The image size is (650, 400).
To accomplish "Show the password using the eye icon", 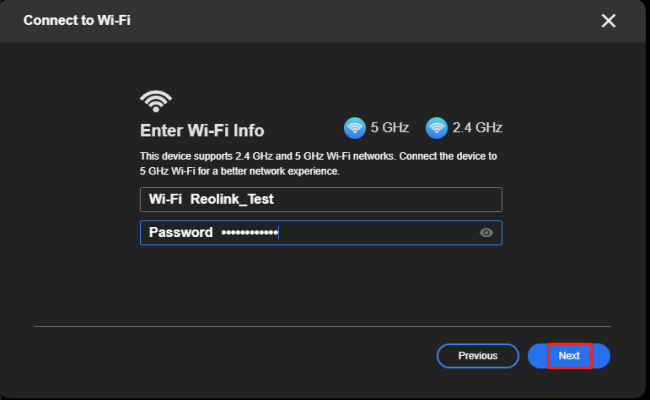I will pyautogui.click(x=486, y=233).
